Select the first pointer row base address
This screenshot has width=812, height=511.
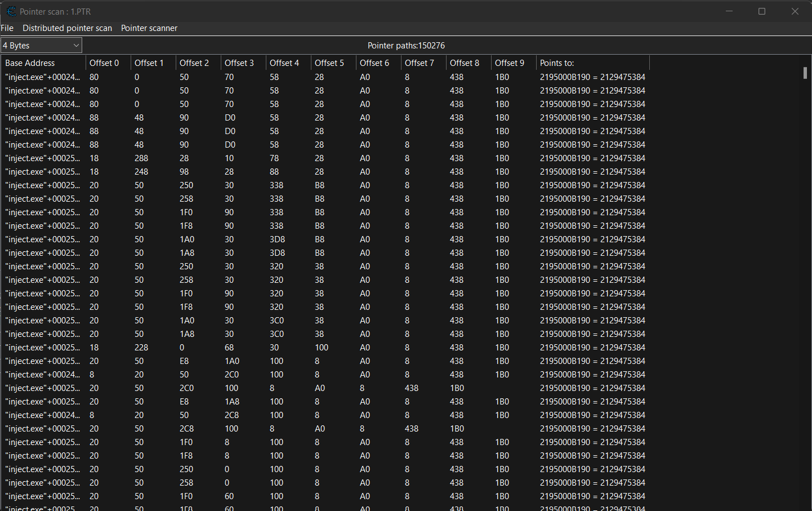tap(43, 77)
